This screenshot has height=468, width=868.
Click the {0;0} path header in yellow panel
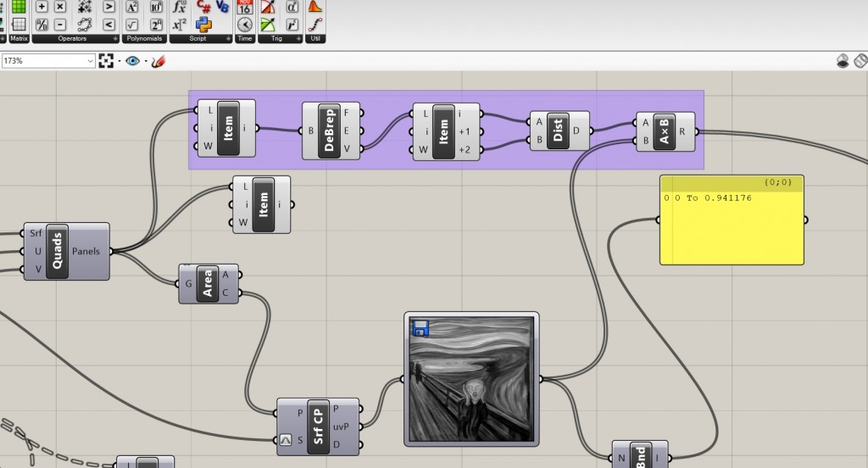(778, 182)
